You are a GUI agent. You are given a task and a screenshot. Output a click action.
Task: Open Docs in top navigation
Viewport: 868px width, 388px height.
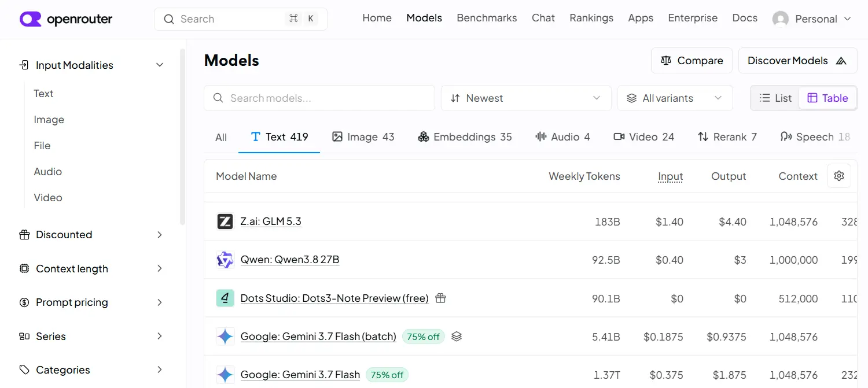pos(745,18)
